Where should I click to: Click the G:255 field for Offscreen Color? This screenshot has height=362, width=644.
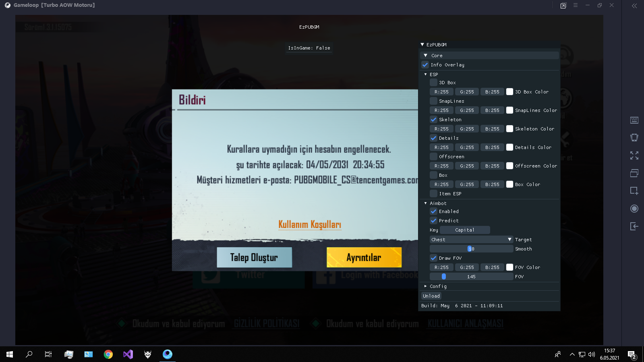click(x=467, y=166)
